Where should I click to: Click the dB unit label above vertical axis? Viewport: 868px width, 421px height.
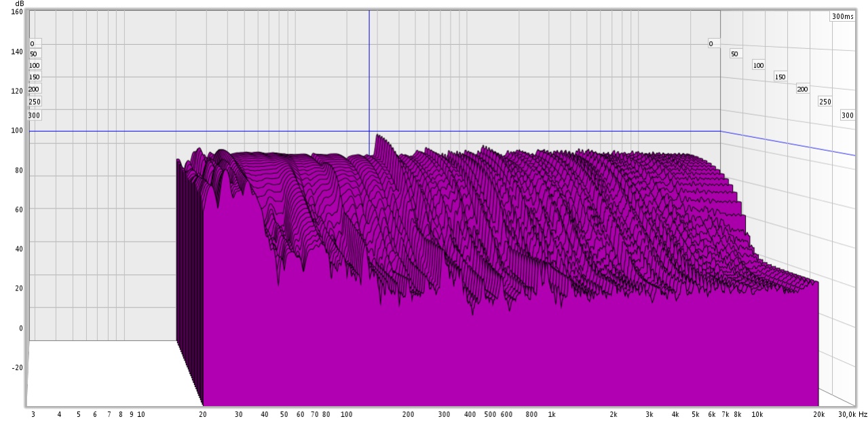click(19, 3)
